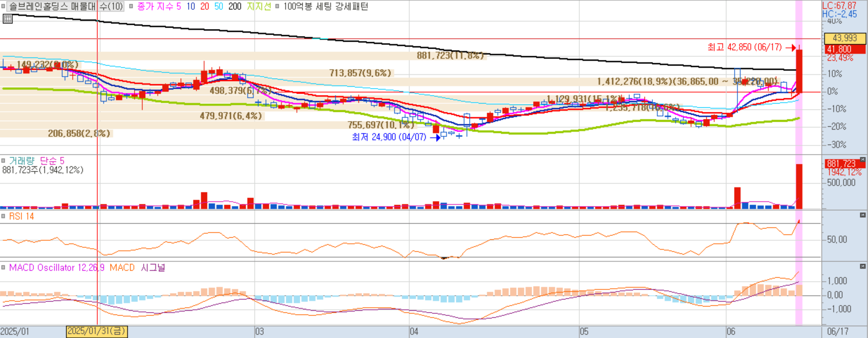The width and height of the screenshot is (868, 338).
Task: Pick the cyan 50-day moving average legend
Action: point(219,7)
